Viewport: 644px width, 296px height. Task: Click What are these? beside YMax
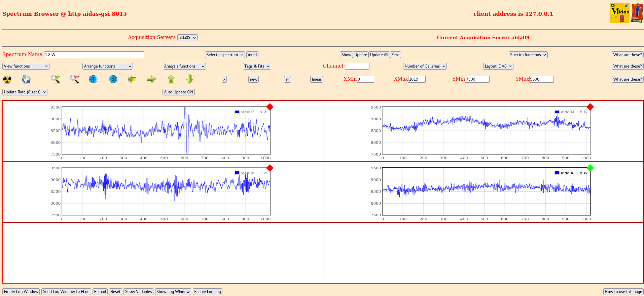click(x=628, y=79)
